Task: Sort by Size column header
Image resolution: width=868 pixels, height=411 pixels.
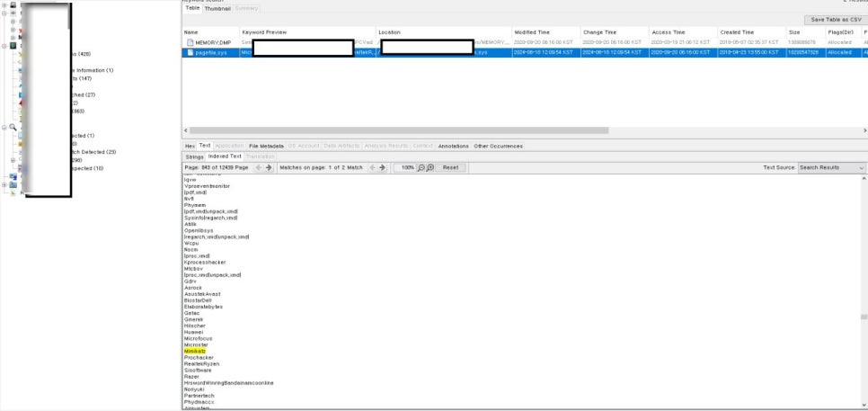Action: tap(805, 32)
